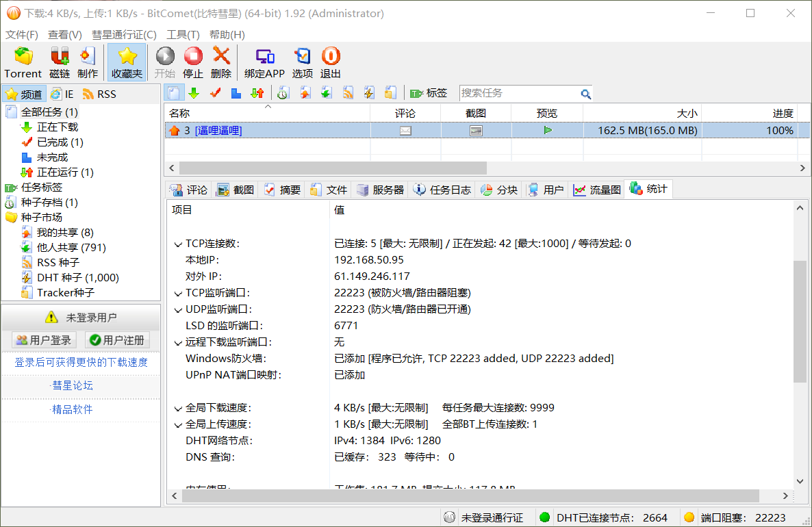Open the 彗星通行证(C) menu
Image resolution: width=812 pixels, height=527 pixels.
[125, 35]
